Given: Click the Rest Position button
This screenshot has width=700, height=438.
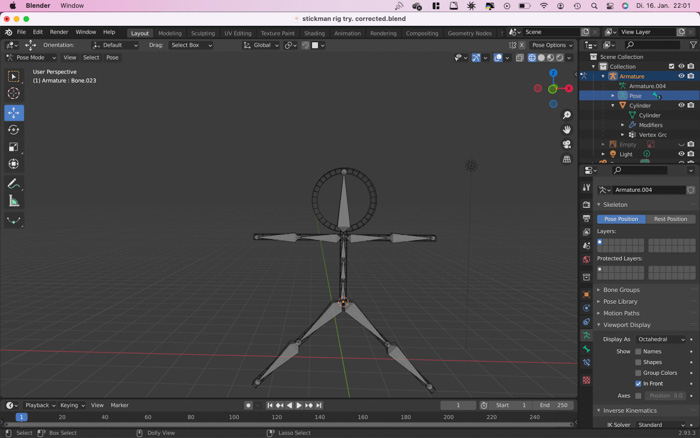Looking at the screenshot, I should coord(669,219).
